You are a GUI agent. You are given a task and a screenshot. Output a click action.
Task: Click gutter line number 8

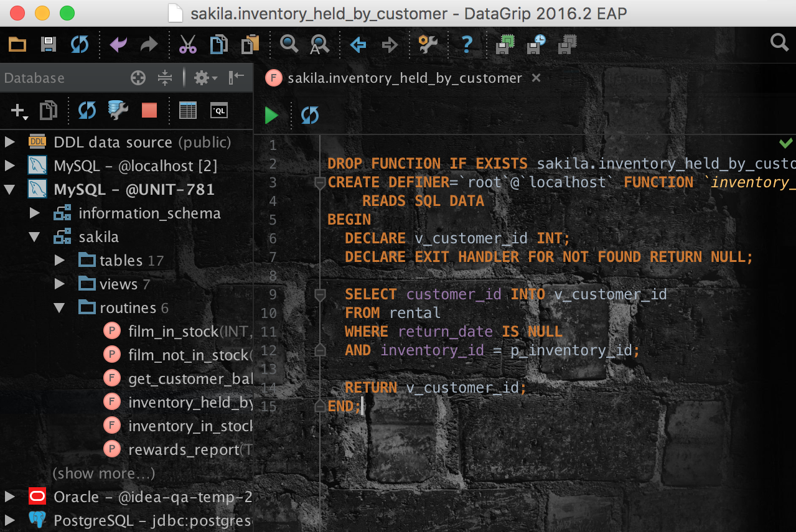(273, 276)
